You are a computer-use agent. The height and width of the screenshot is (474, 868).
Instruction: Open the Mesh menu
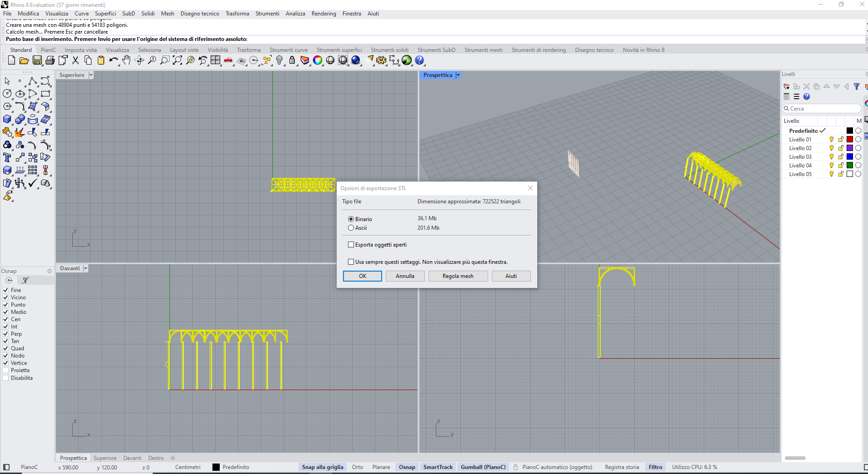click(167, 14)
